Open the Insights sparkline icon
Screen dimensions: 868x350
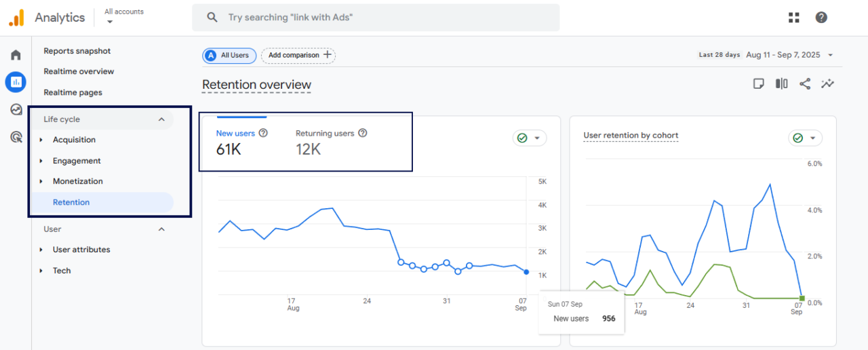coord(827,83)
